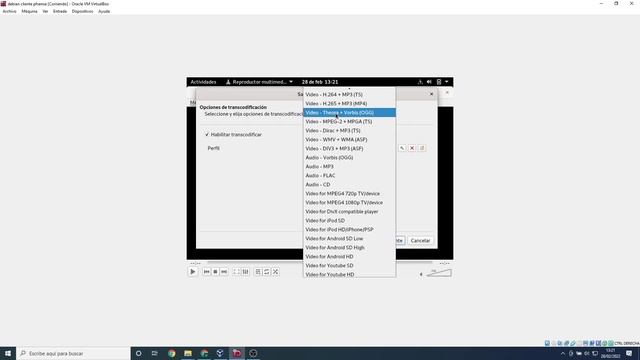This screenshot has height=360, width=640.
Task: Delete selected profile with red X icon
Action: (412, 148)
